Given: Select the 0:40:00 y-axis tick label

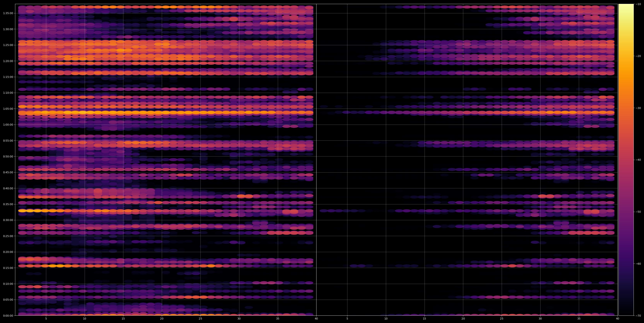Looking at the screenshot, I should pos(8,188).
